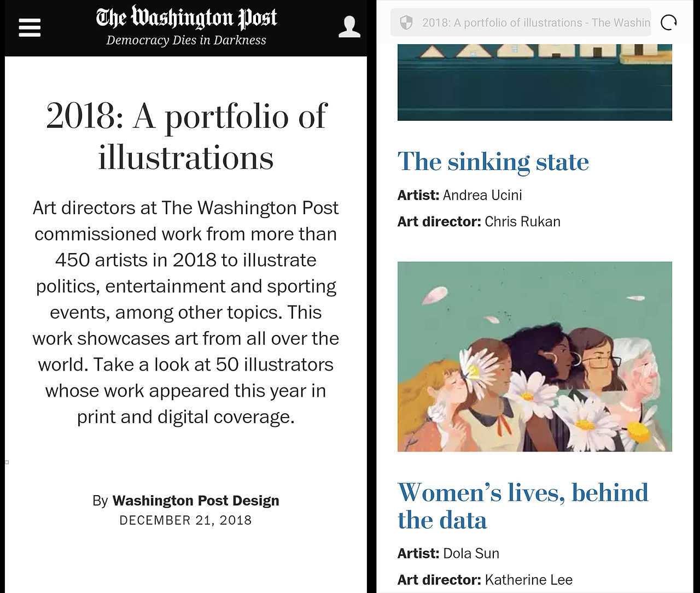Click the women with daisies illustration

(534, 356)
